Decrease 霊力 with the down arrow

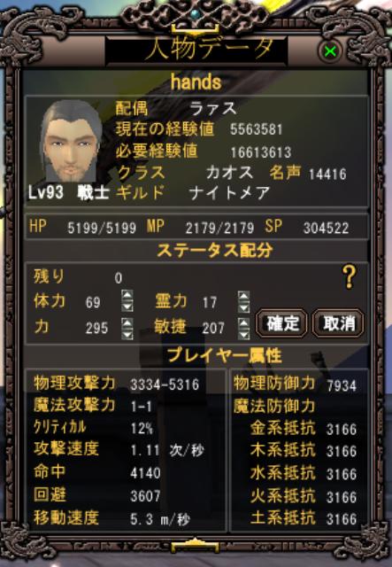click(x=244, y=307)
